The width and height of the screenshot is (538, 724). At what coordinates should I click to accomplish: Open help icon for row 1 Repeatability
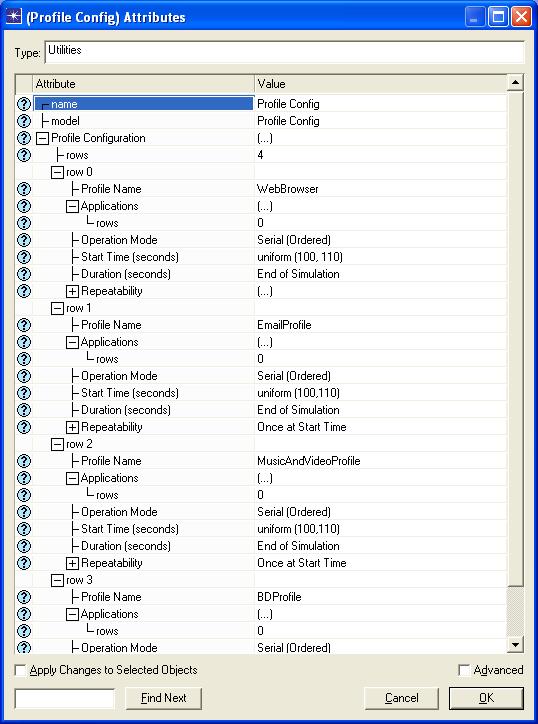pos(24,427)
